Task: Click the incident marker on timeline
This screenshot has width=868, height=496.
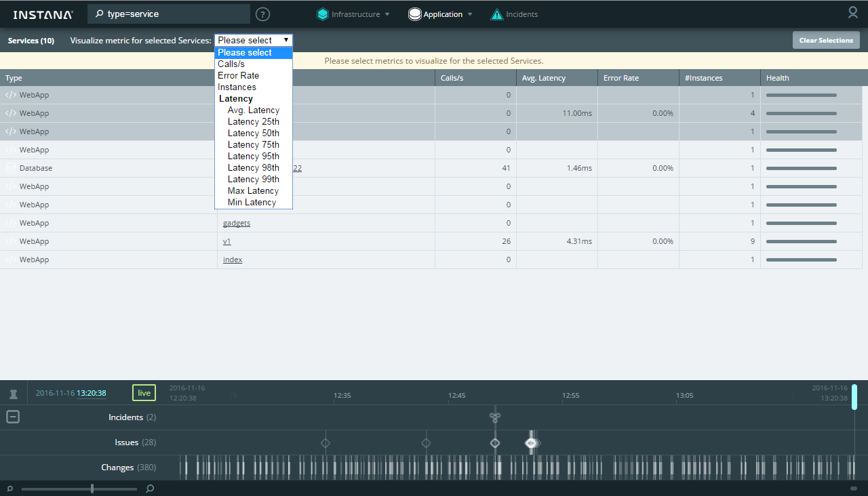Action: pos(495,417)
